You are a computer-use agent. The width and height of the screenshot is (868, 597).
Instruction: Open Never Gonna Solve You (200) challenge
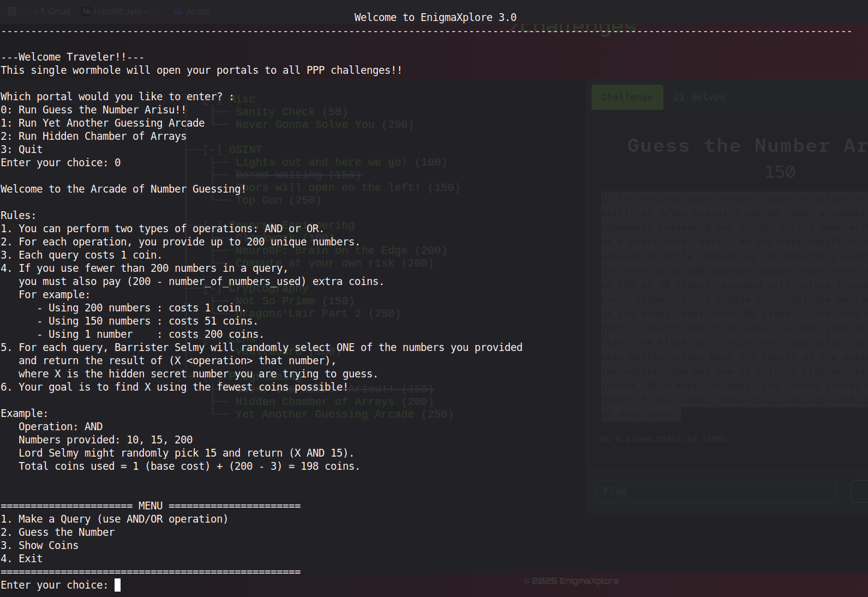tap(324, 124)
